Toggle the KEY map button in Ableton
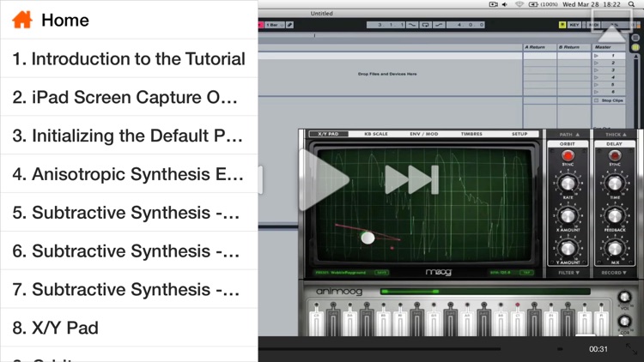 (x=574, y=25)
